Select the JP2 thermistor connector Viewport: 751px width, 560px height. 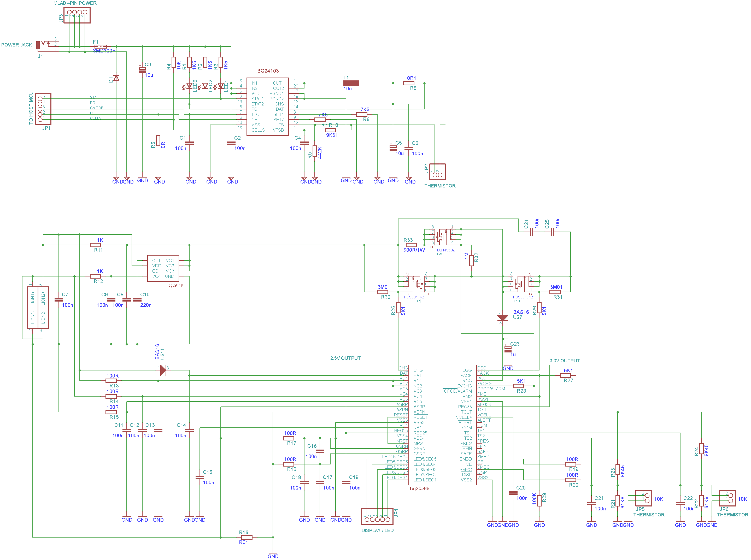(x=437, y=172)
